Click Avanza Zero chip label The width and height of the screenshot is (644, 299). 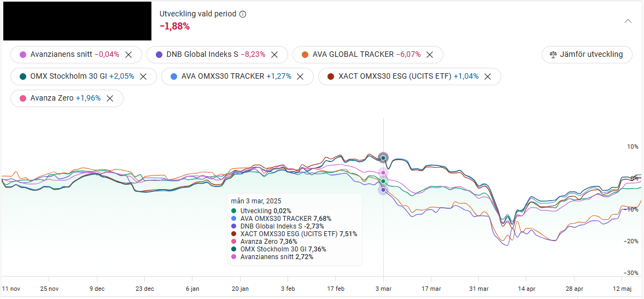(x=52, y=98)
